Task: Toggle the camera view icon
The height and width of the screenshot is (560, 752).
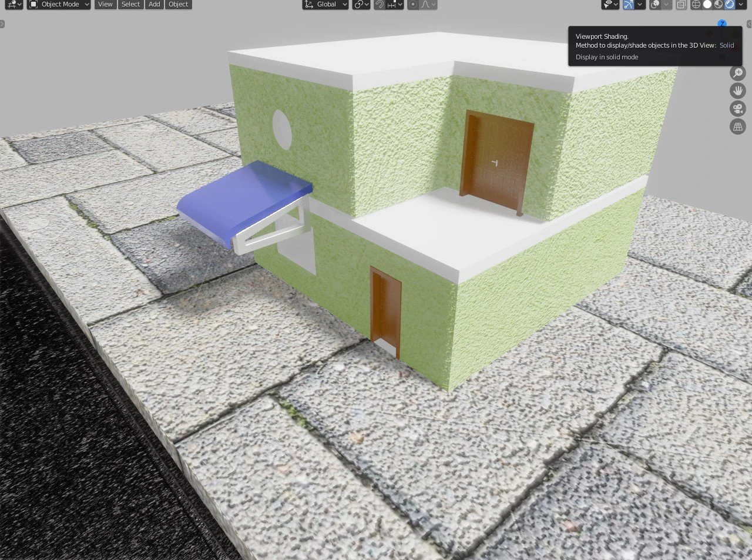Action: pyautogui.click(x=737, y=108)
